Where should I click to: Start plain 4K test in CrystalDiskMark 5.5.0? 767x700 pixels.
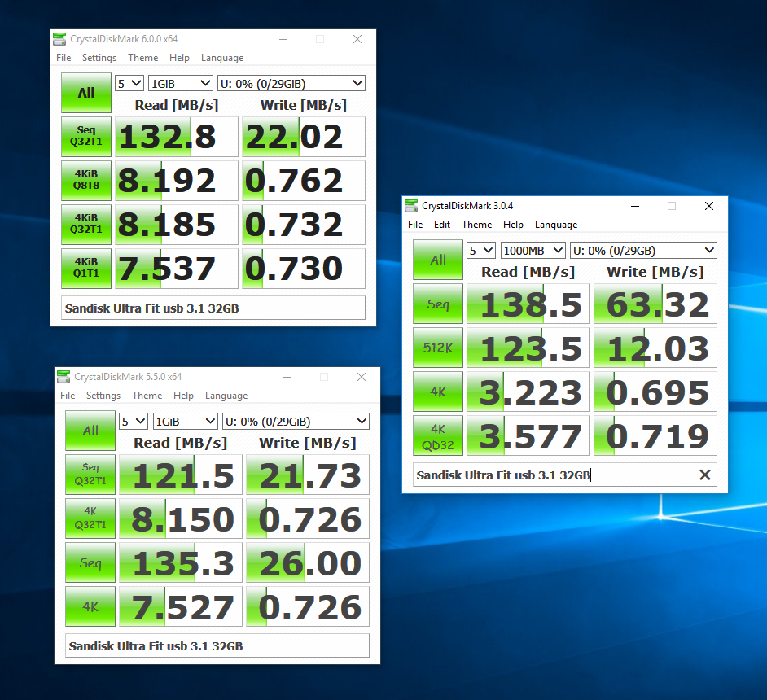tap(90, 606)
